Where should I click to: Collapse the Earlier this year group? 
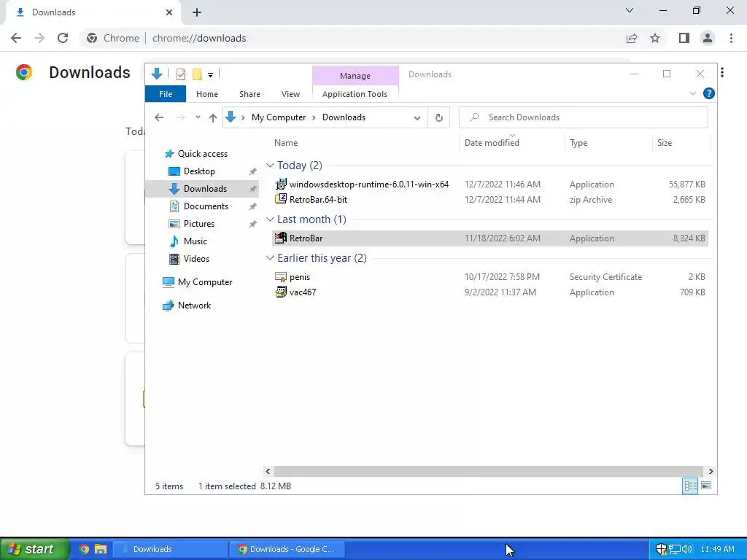tap(270, 257)
